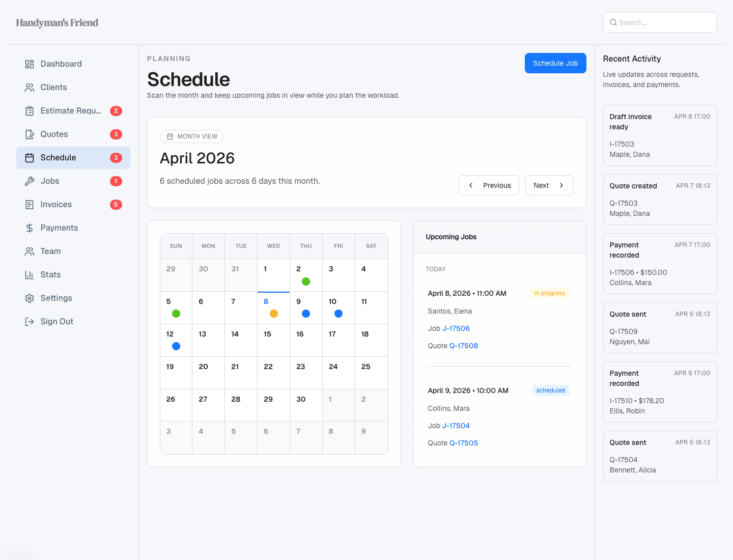
Task: Click the Schedule calendar icon in sidebar
Action: 30,158
